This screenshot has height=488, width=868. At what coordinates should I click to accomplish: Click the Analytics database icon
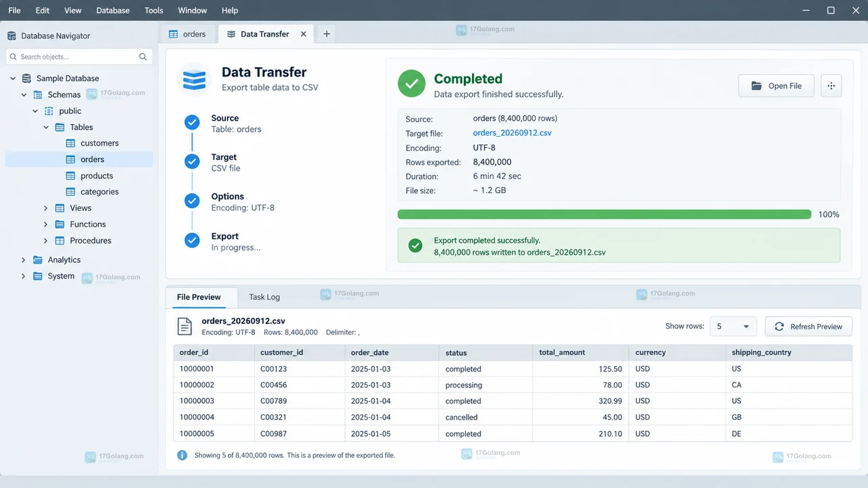coord(38,260)
